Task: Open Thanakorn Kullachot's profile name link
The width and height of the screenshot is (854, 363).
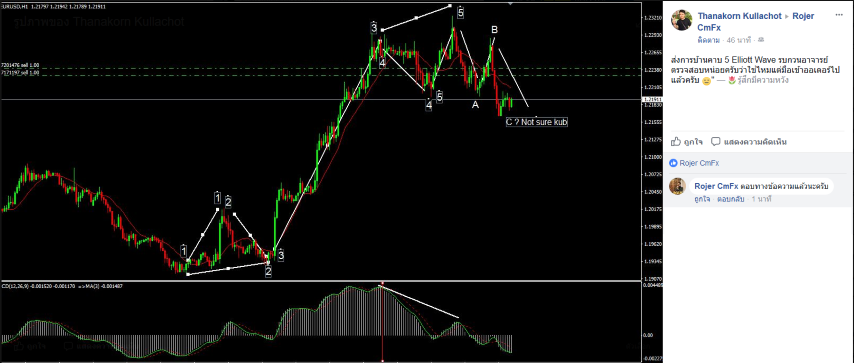Action: pos(739,16)
